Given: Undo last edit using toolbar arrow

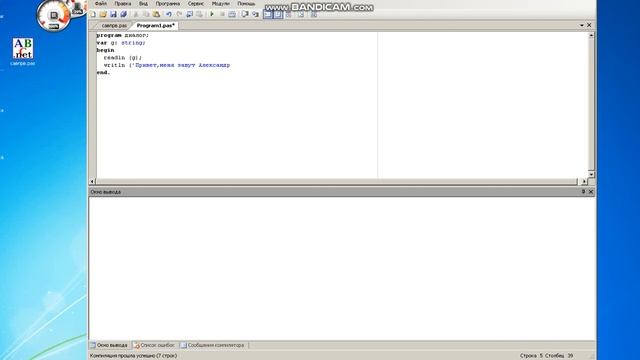Looking at the screenshot, I should coord(169,14).
